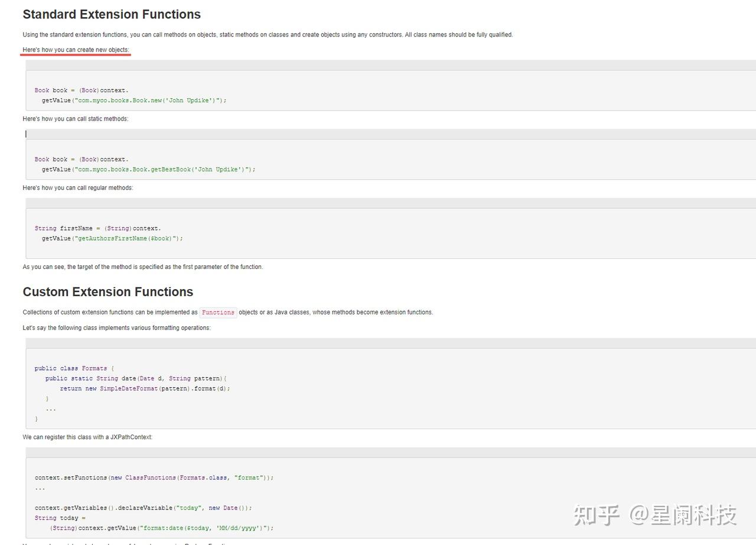Click 'Here's how you can call static methods' text

coord(76,118)
